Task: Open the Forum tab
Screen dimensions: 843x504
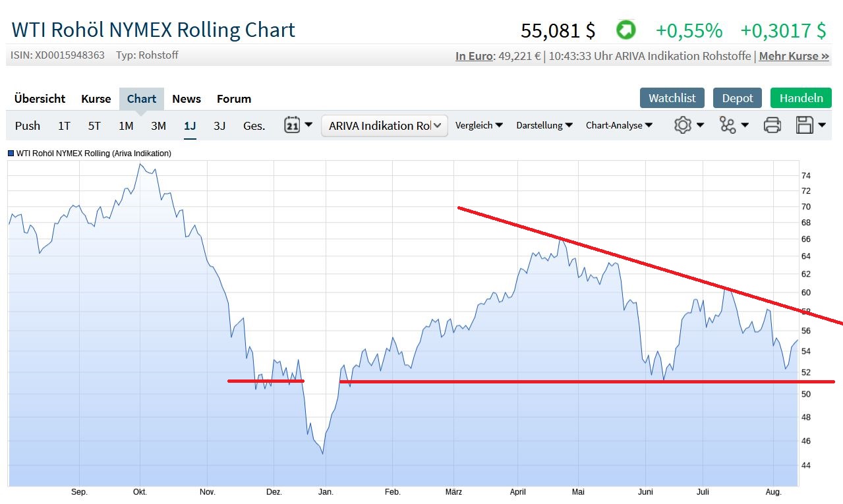Action: click(233, 98)
